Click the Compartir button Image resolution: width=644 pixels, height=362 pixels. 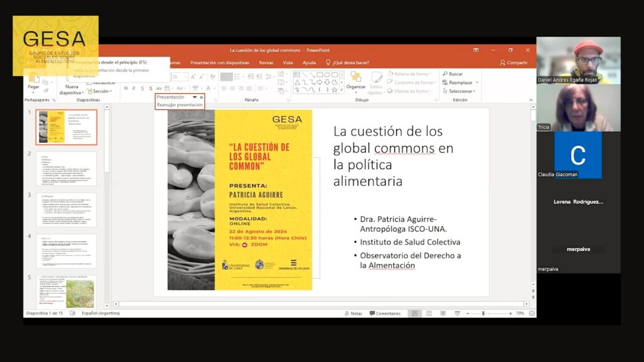[514, 63]
